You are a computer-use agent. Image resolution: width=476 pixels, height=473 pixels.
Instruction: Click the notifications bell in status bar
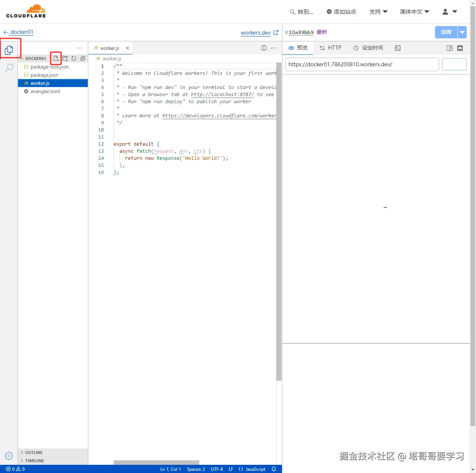[x=274, y=469]
